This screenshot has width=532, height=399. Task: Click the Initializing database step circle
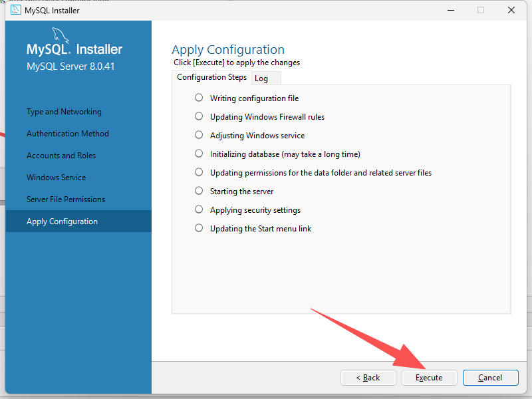199,154
